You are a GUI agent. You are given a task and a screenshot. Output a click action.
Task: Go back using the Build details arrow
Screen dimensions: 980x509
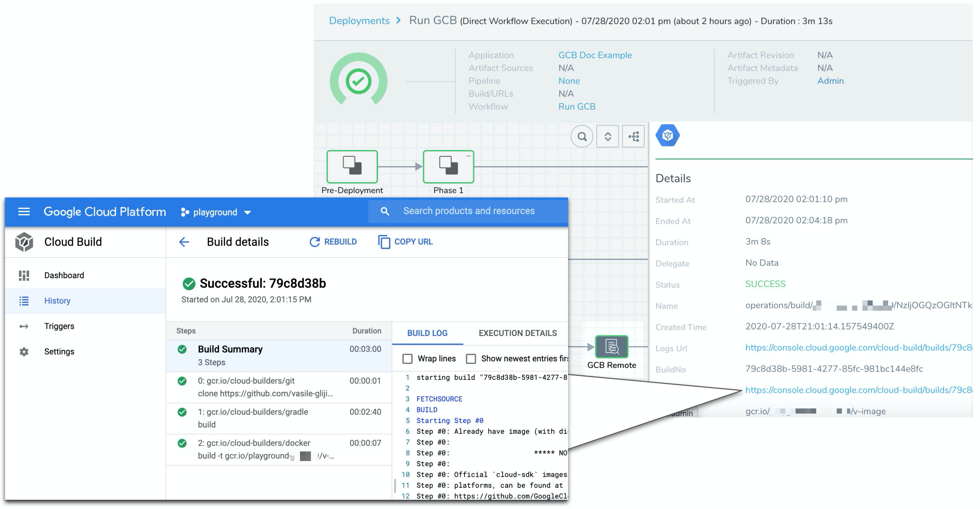point(184,242)
